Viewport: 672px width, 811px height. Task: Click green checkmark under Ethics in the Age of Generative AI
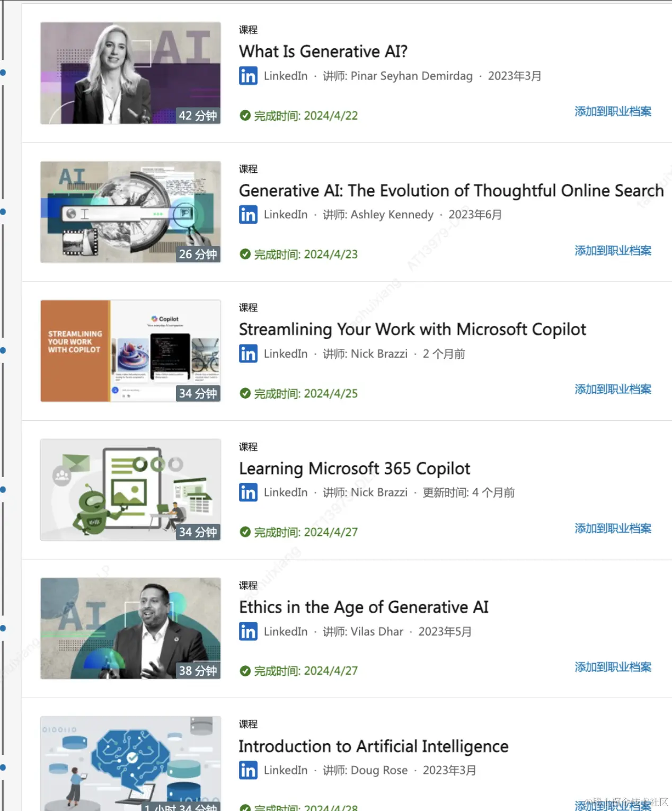[245, 671]
